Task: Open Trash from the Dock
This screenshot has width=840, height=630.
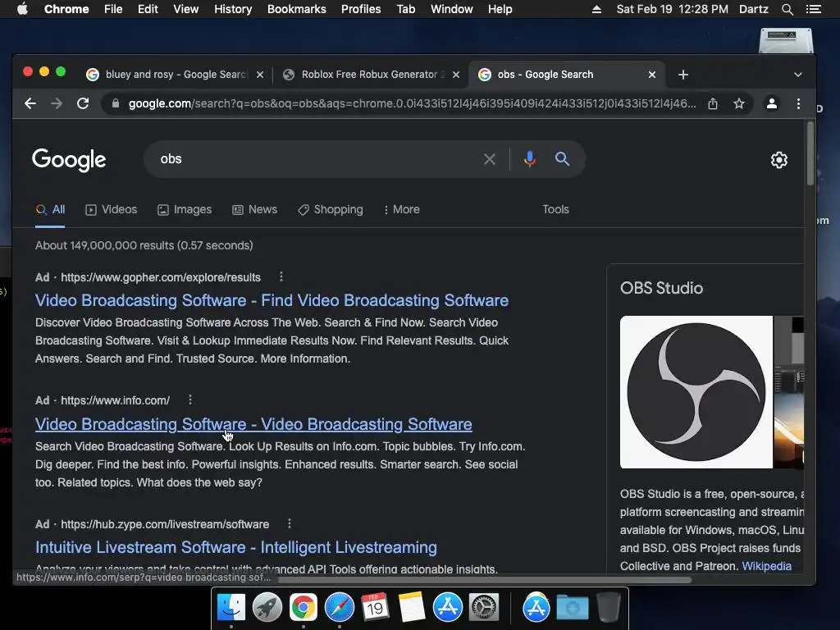Action: pos(608,607)
